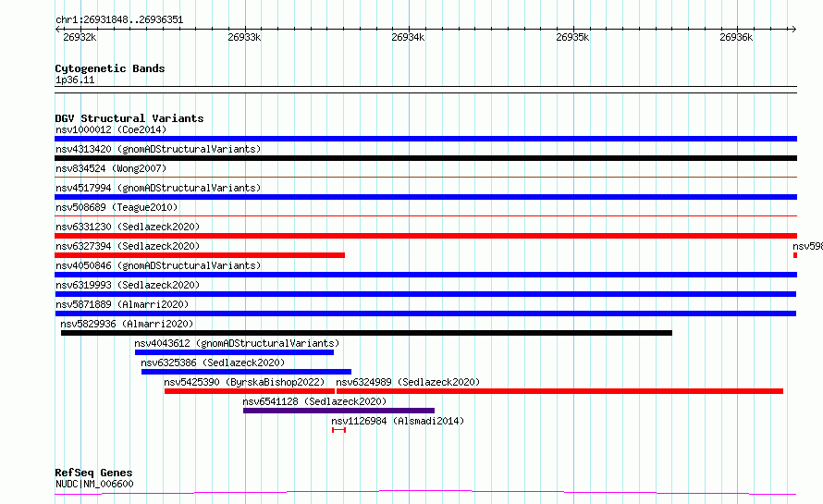
Task: Click the nsv1000012 (Coe2014) variant label
Action: 111,129
